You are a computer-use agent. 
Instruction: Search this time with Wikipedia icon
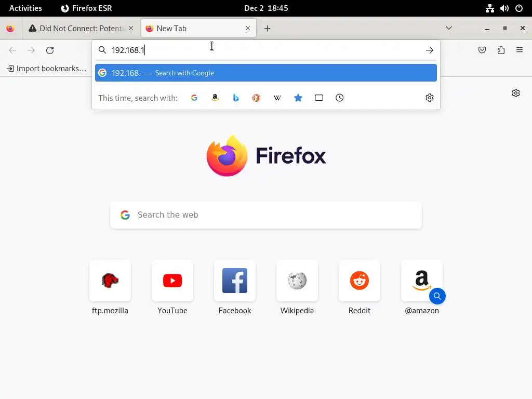277,98
